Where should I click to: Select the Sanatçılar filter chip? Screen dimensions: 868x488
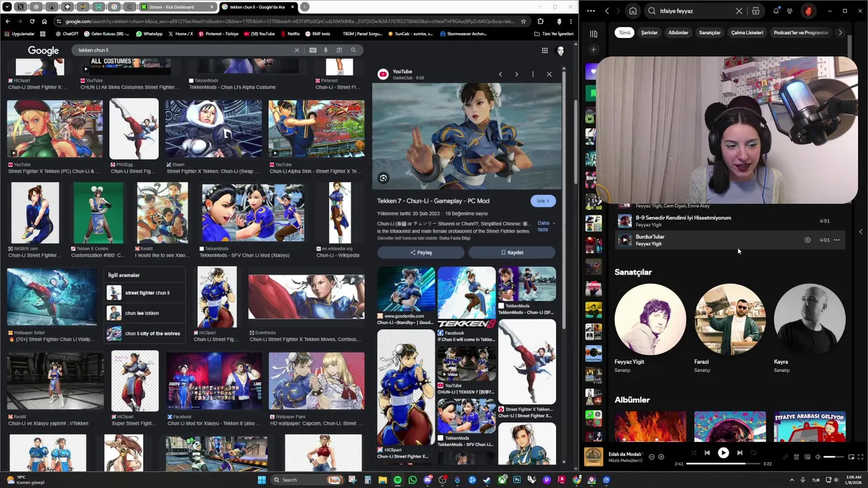coord(710,33)
